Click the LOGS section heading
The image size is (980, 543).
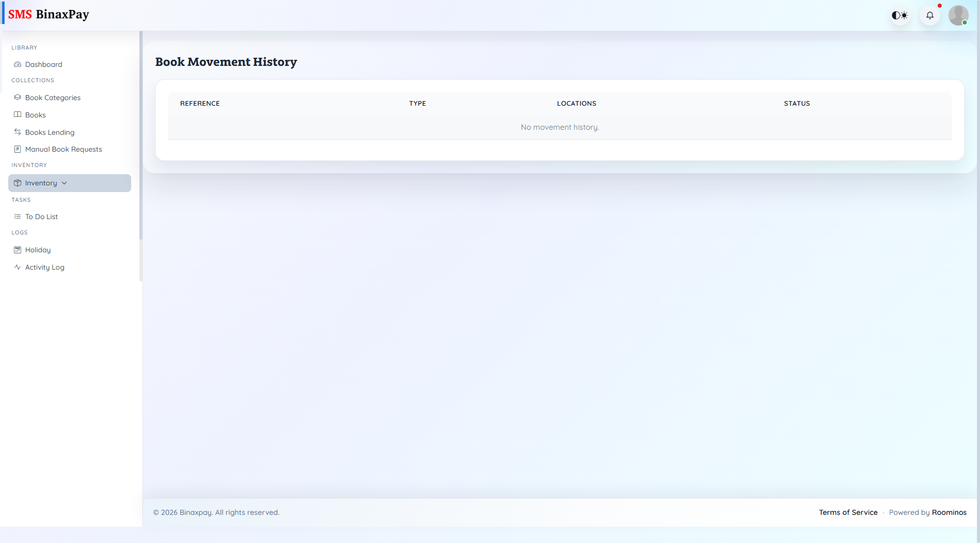(x=19, y=232)
